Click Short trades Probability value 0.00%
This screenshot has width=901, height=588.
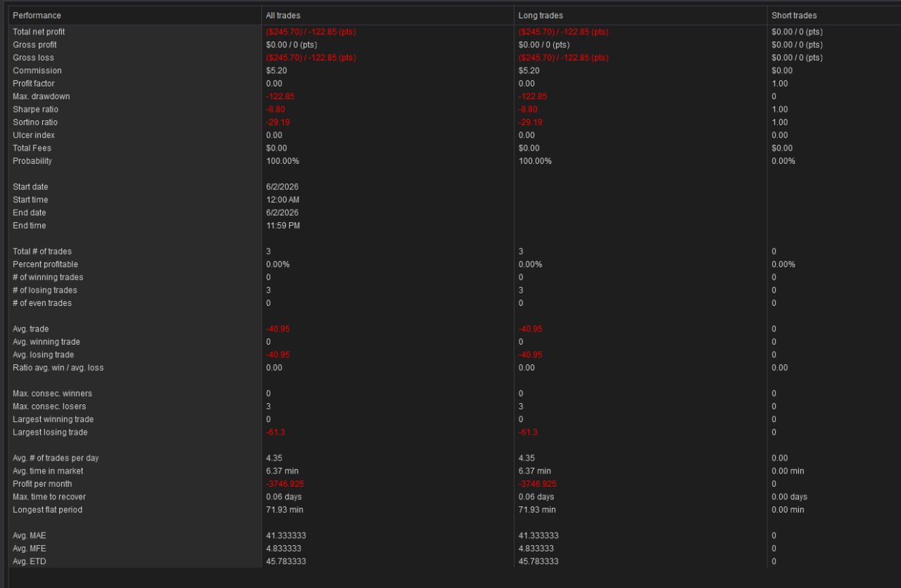pos(783,161)
